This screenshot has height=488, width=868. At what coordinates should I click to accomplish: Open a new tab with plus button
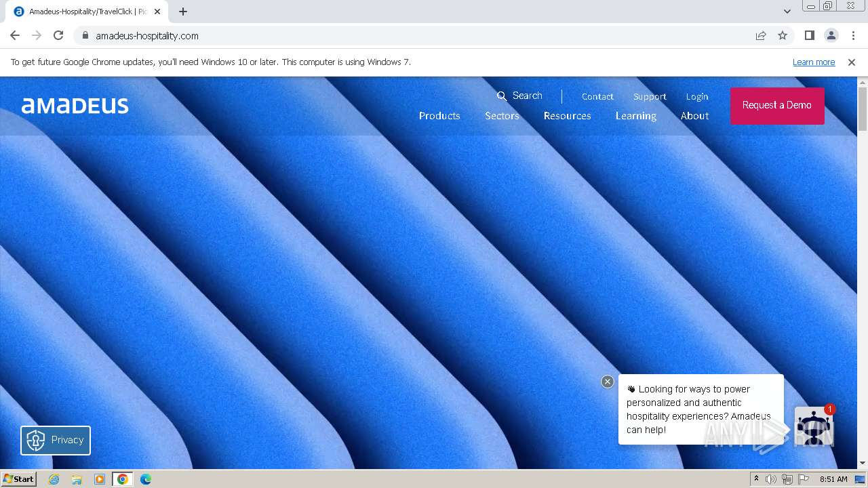tap(183, 12)
